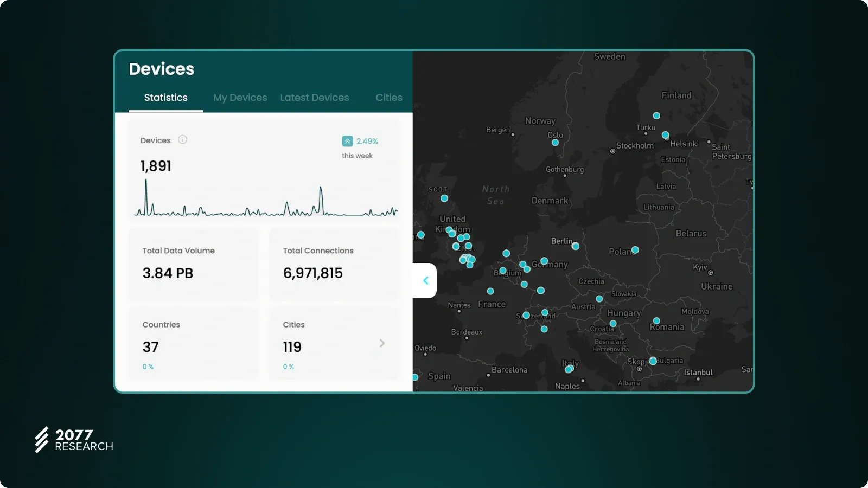
Task: Select the device marker next to Berlin
Action: coord(576,246)
